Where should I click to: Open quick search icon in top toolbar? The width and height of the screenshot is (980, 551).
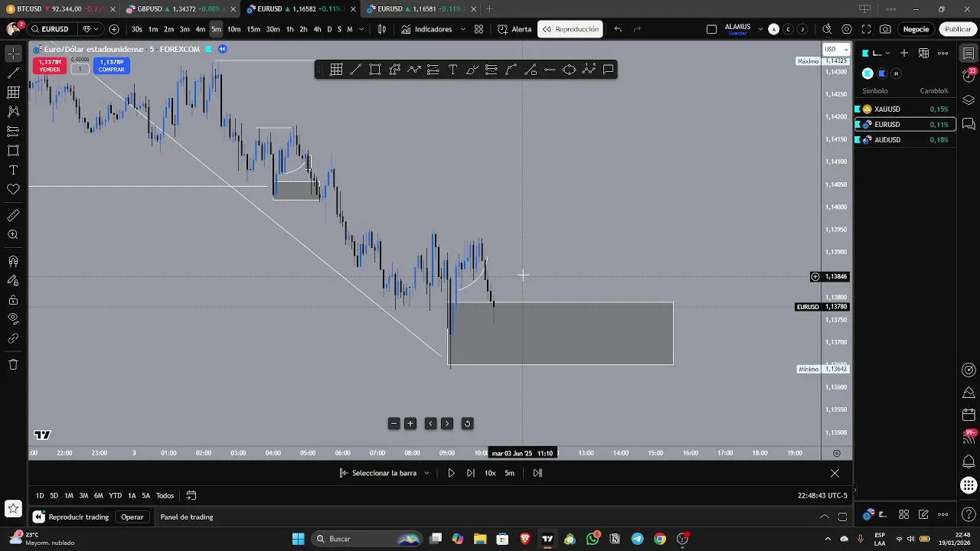[827, 29]
